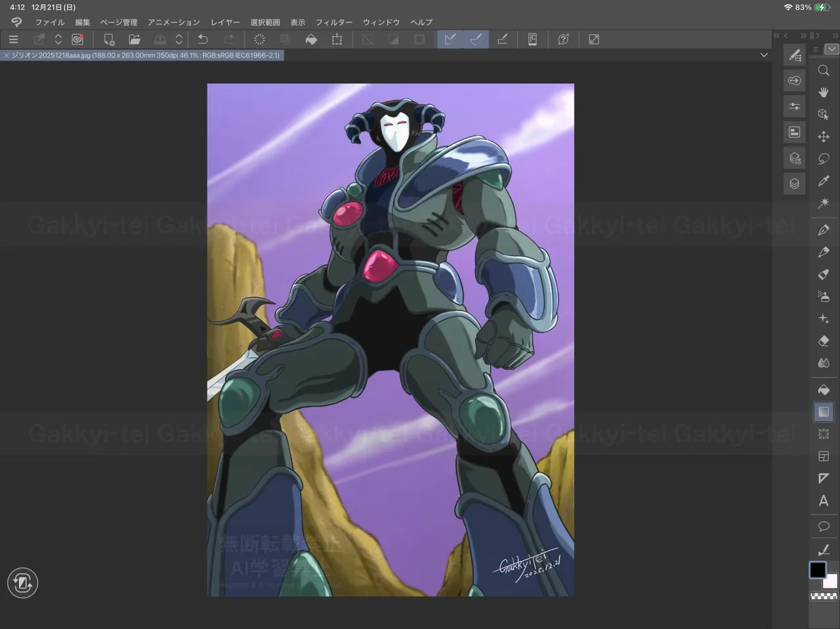The width and height of the screenshot is (840, 629).
Task: Open the アニメーション menu
Action: [x=174, y=22]
